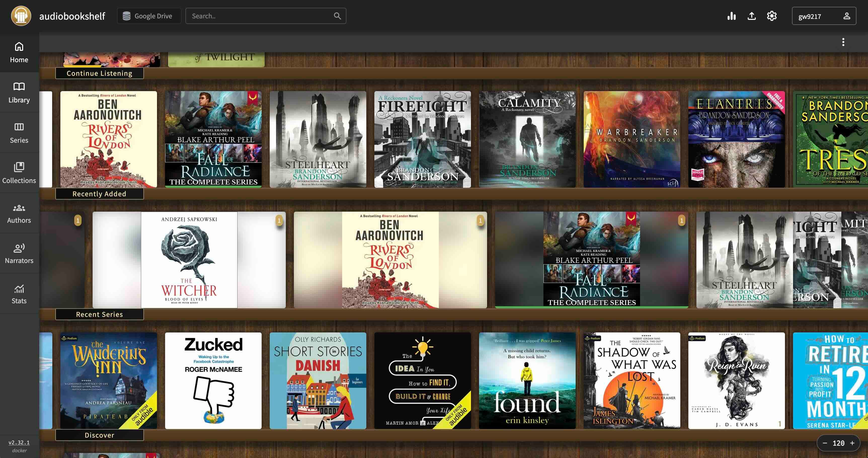
Task: Open the gw9217 user account menu
Action: (x=823, y=16)
